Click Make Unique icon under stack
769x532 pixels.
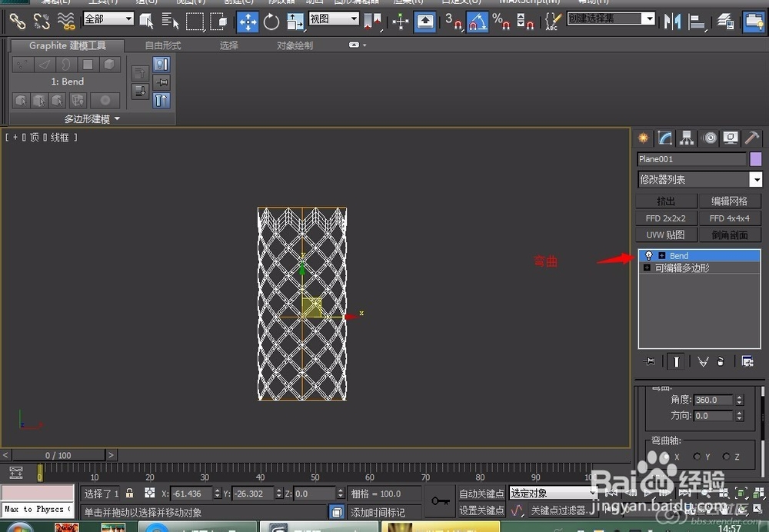click(703, 362)
